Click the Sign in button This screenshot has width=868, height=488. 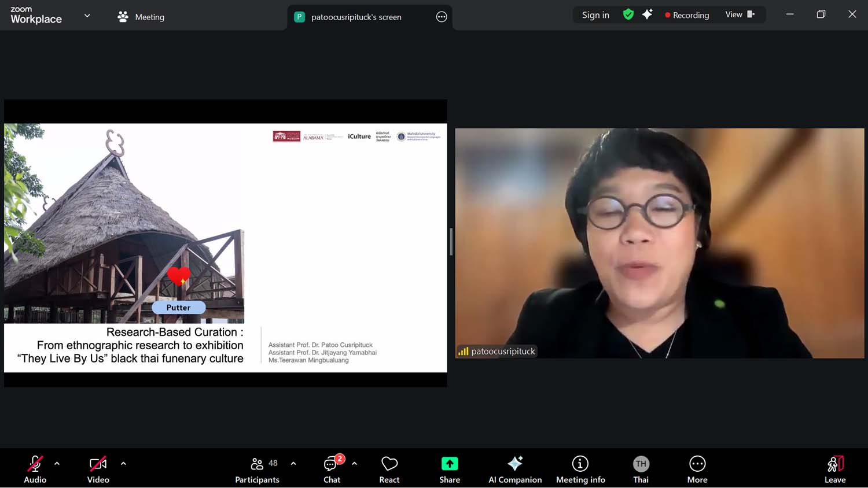coord(595,15)
